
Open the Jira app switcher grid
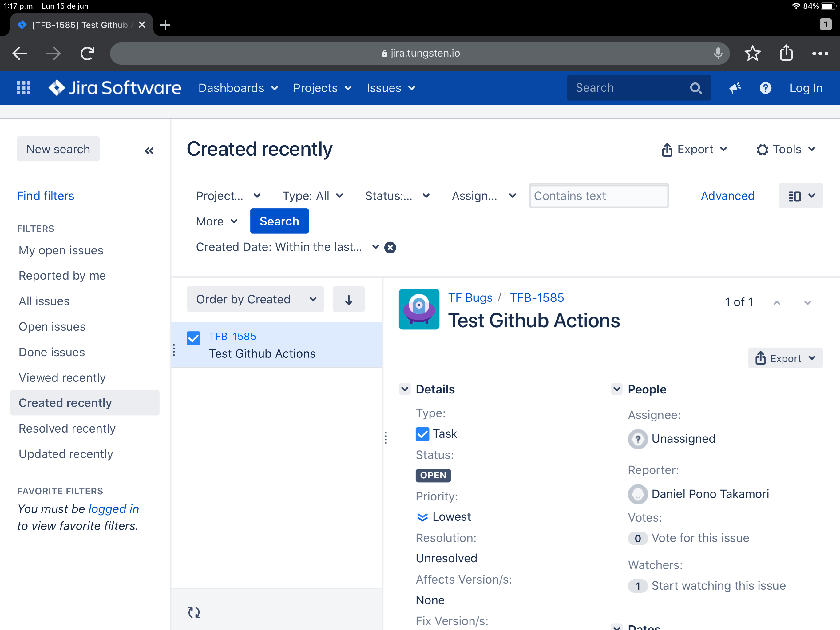[x=24, y=88]
